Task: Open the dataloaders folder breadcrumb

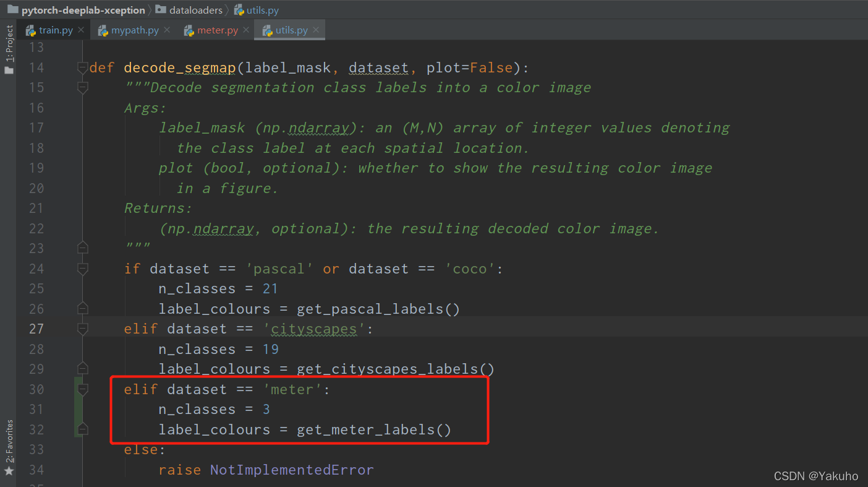Action: pos(195,10)
